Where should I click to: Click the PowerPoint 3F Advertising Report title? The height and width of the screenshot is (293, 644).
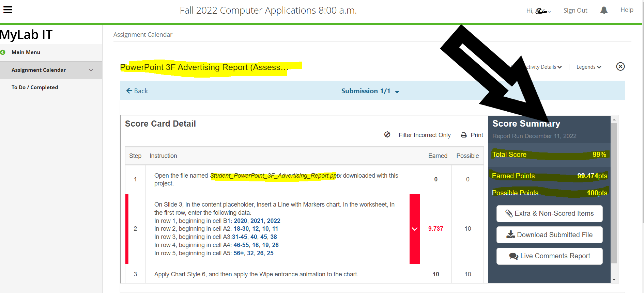pyautogui.click(x=204, y=67)
